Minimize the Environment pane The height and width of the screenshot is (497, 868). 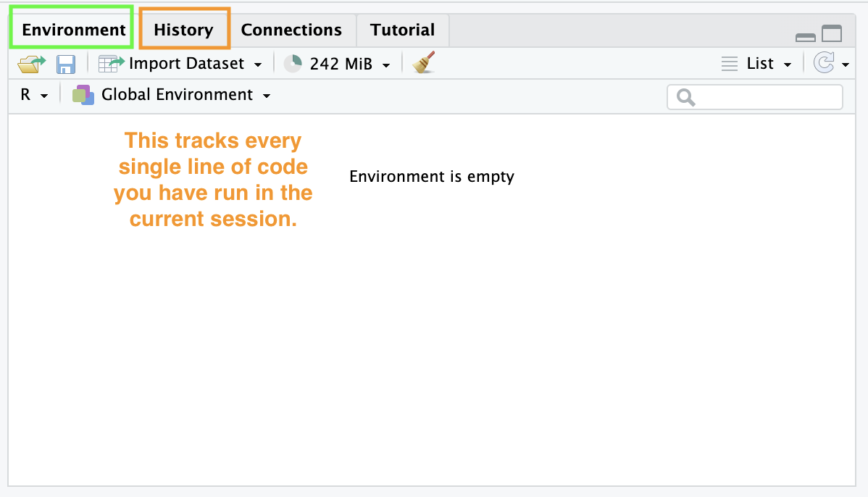coord(806,36)
